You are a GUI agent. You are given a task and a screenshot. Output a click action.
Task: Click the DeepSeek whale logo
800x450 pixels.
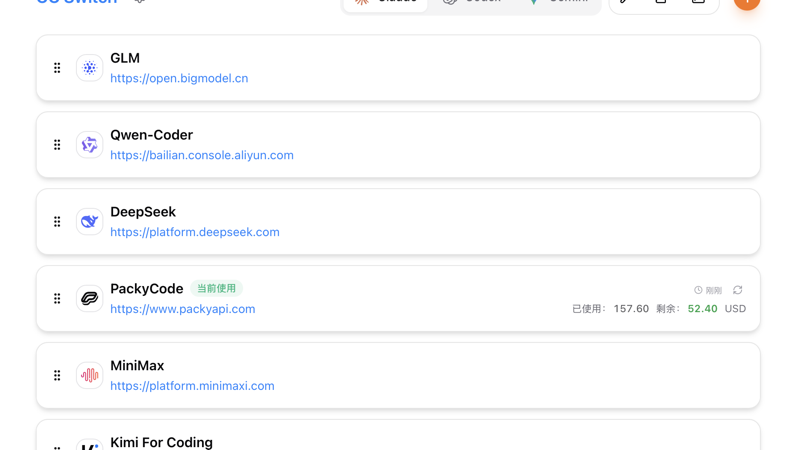click(x=89, y=221)
